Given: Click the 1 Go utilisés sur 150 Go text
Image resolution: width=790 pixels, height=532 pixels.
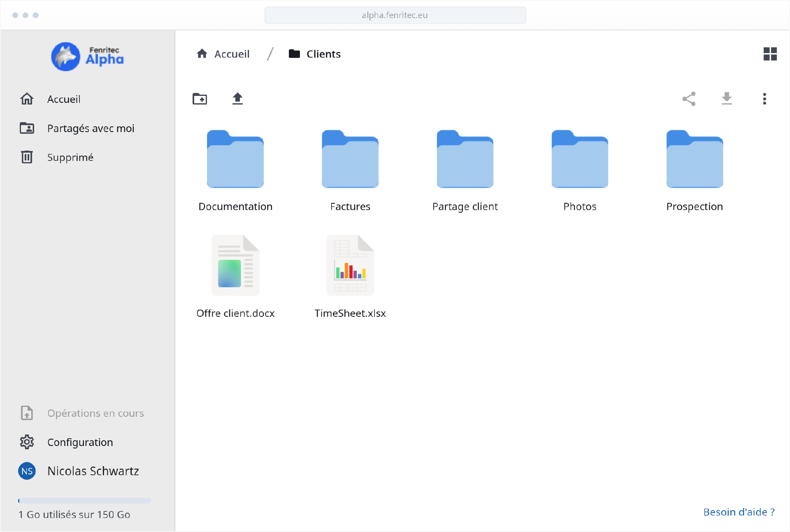Looking at the screenshot, I should coord(74,514).
